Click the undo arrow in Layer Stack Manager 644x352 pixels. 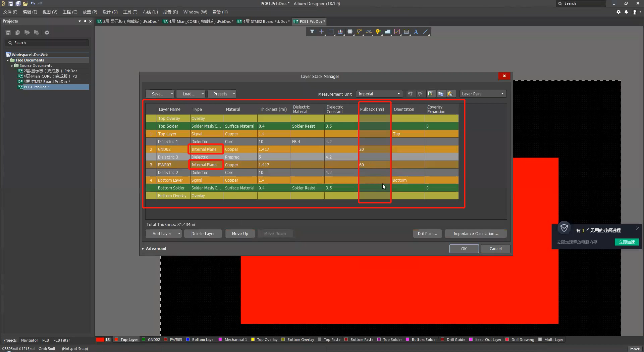410,94
